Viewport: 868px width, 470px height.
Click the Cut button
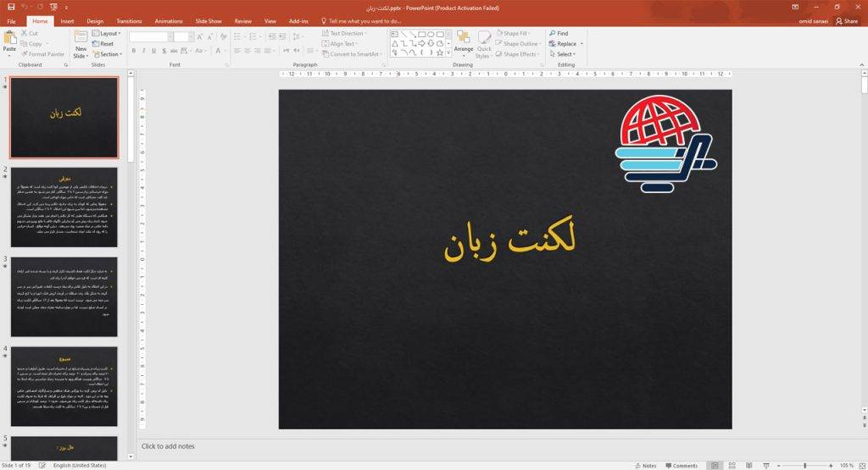pyautogui.click(x=30, y=33)
